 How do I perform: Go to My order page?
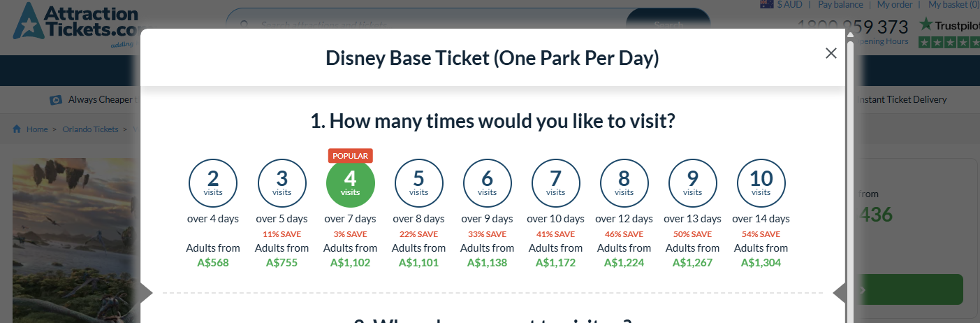pos(895,4)
